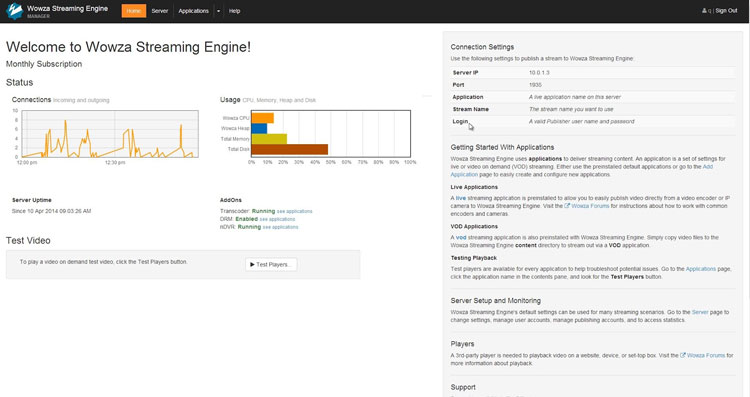Open the Help menu item

(234, 11)
